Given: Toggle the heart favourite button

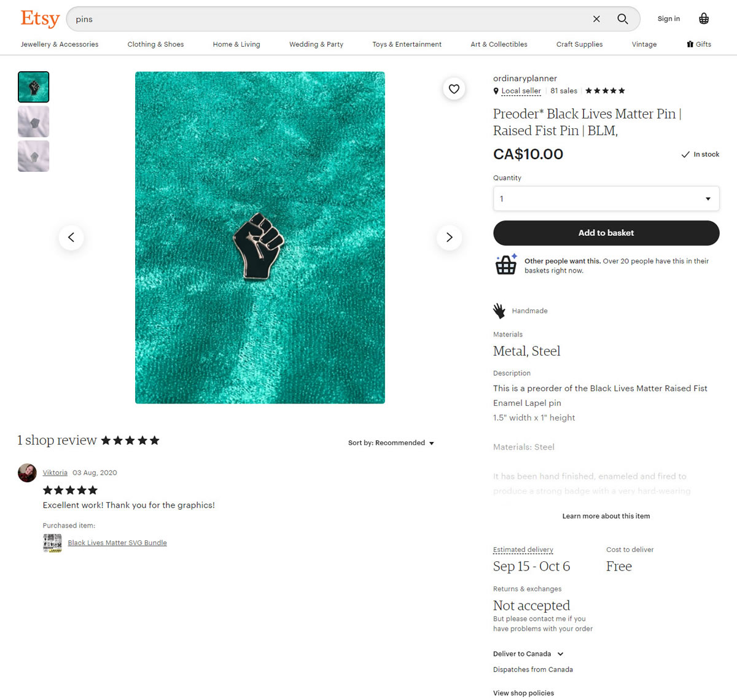Looking at the screenshot, I should 454,89.
